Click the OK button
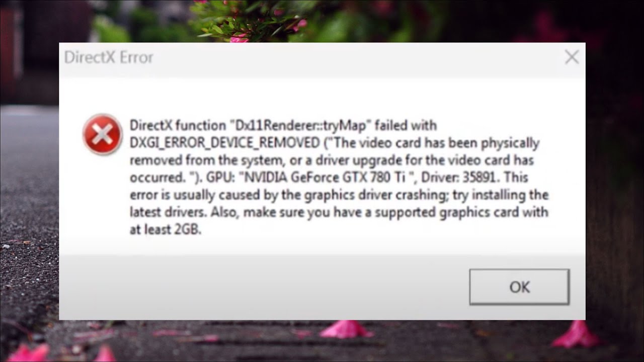The image size is (644, 362). (x=519, y=287)
